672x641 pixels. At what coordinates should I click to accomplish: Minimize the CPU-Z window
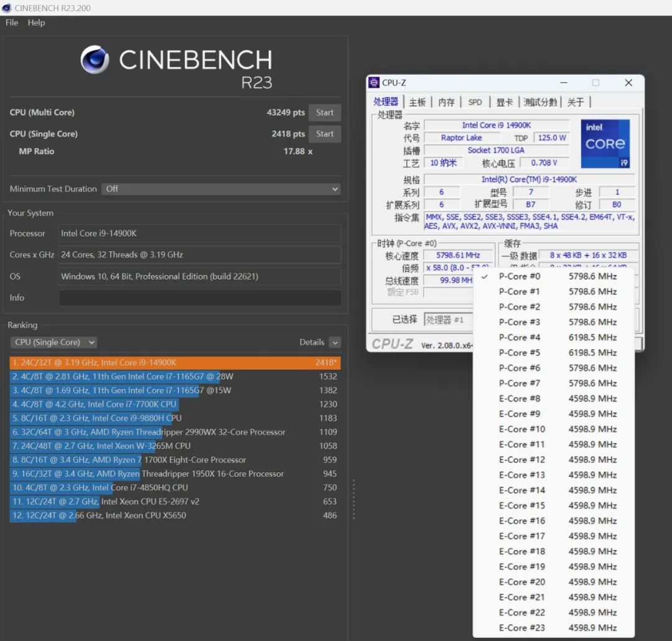click(564, 83)
